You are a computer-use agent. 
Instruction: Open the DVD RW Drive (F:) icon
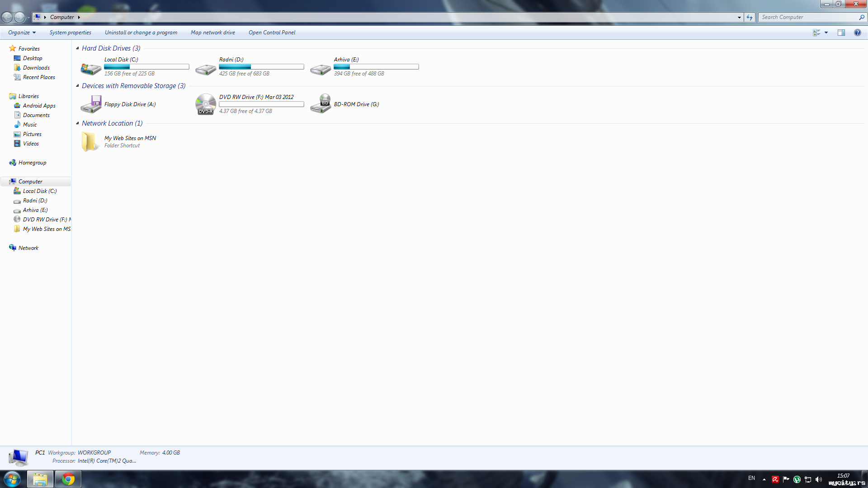tap(206, 104)
